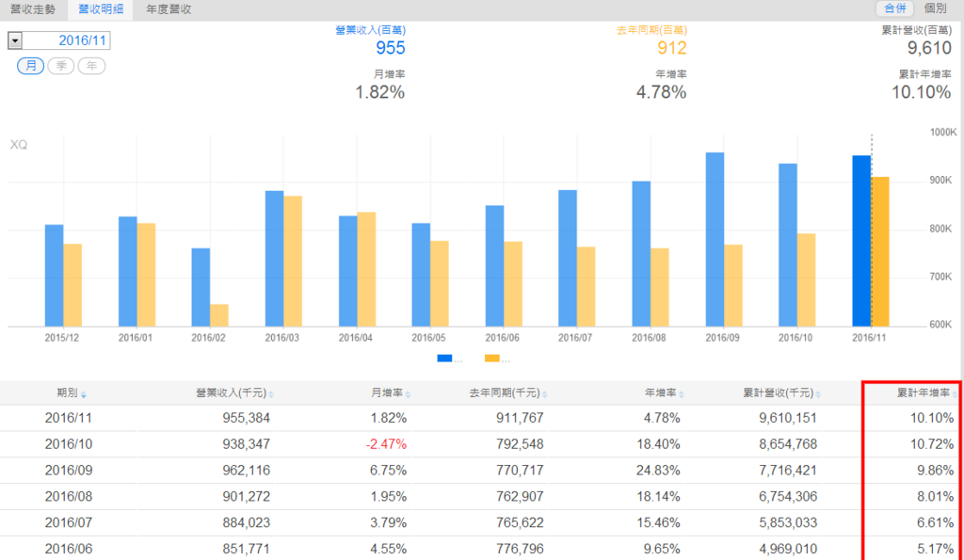Click the 2016/11 row period cell
This screenshot has height=560, width=964.
click(x=68, y=418)
